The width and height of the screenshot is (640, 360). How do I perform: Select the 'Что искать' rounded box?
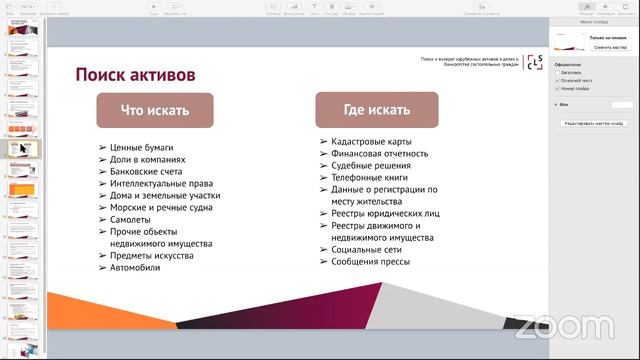tap(155, 110)
